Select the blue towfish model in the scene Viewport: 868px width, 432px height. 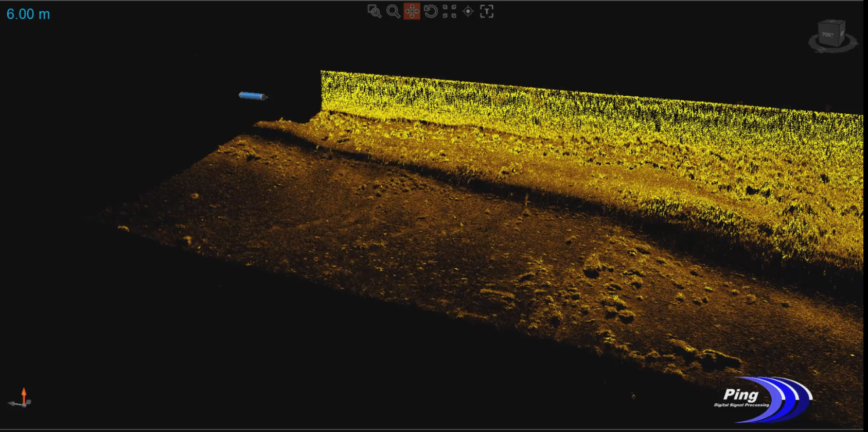[x=252, y=96]
